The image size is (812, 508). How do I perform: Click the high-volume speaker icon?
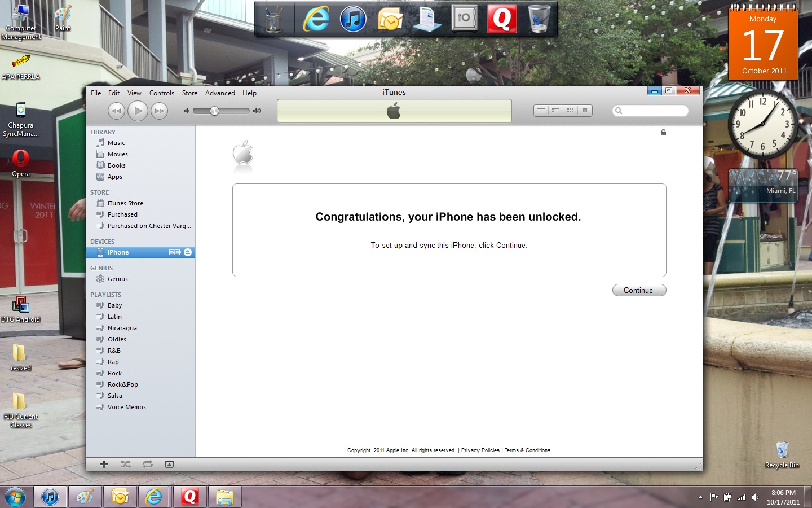pyautogui.click(x=257, y=111)
